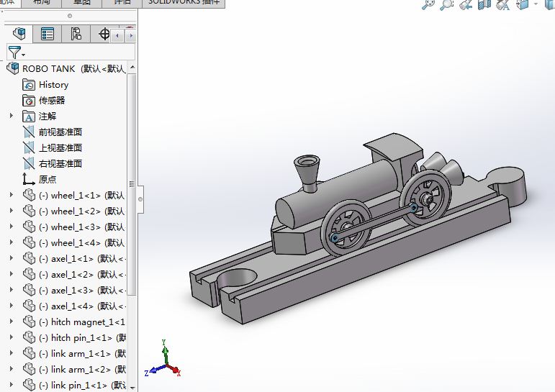Click the Z axis of the orientation triad
555x392 pixels.
pyautogui.click(x=154, y=370)
